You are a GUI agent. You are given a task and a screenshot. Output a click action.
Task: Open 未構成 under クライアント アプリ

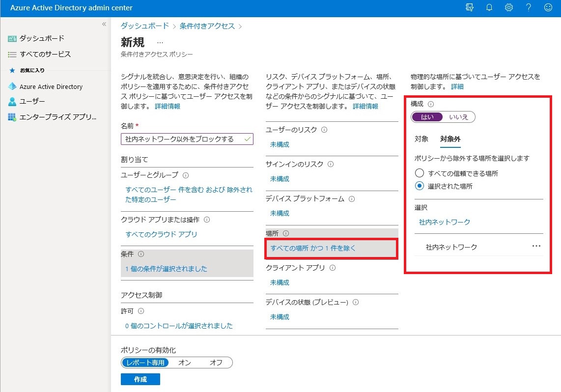[x=280, y=282]
